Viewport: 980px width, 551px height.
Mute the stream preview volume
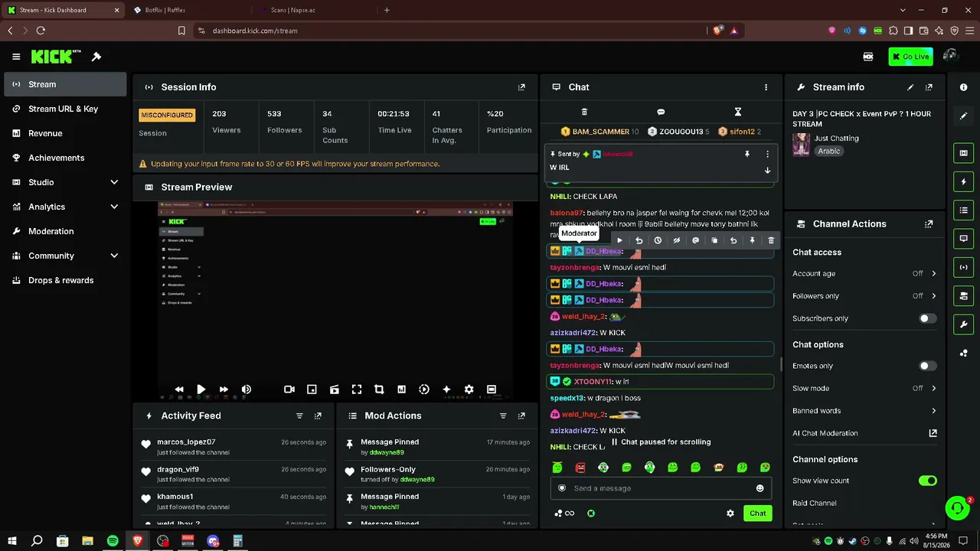(x=246, y=390)
